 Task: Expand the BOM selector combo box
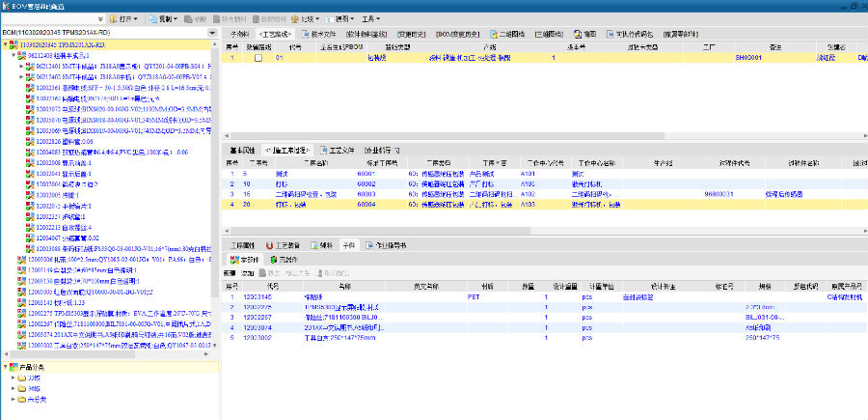(213, 32)
